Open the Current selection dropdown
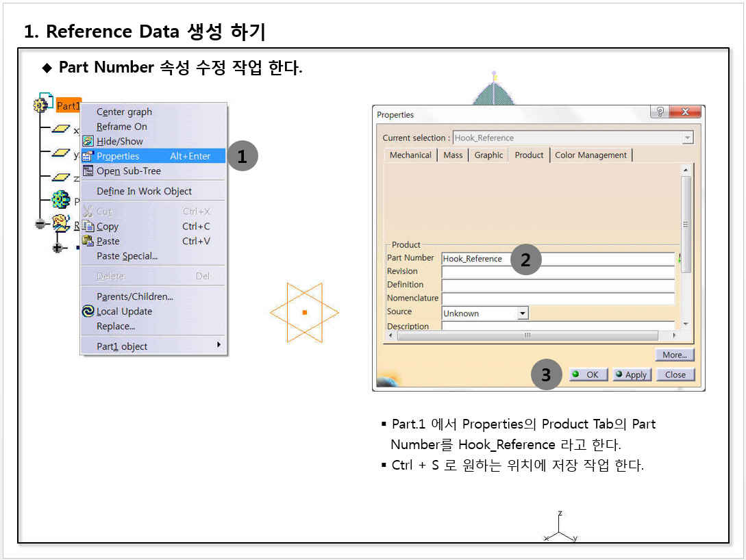This screenshot has width=746, height=560. [x=687, y=138]
